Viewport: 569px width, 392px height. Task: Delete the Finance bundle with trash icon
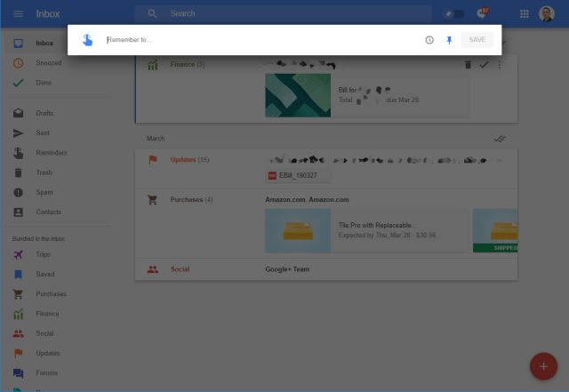pyautogui.click(x=468, y=65)
